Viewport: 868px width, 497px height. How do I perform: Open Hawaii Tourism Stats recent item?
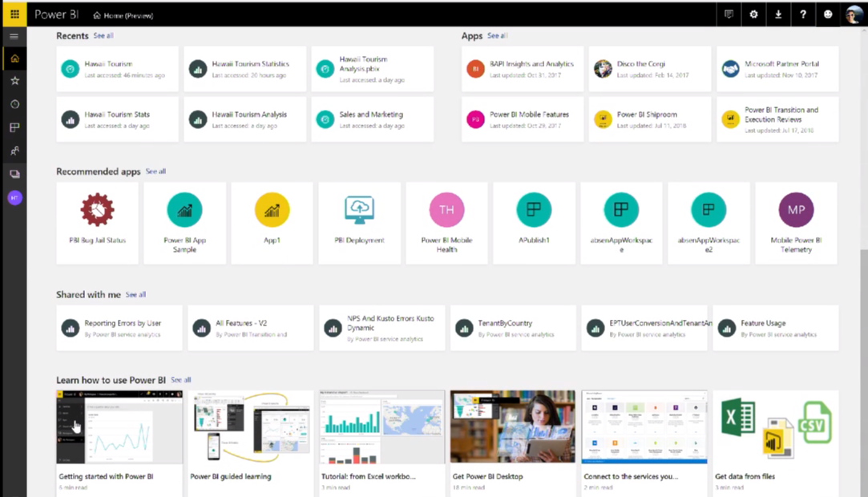pyautogui.click(x=117, y=119)
